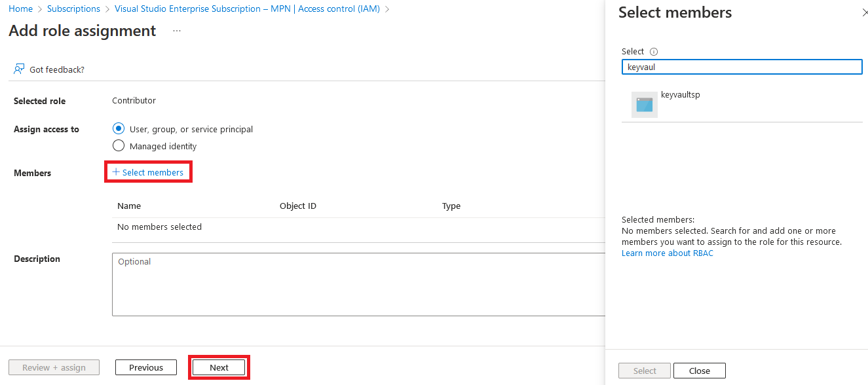Choose User, group, or service principal option

tap(119, 128)
